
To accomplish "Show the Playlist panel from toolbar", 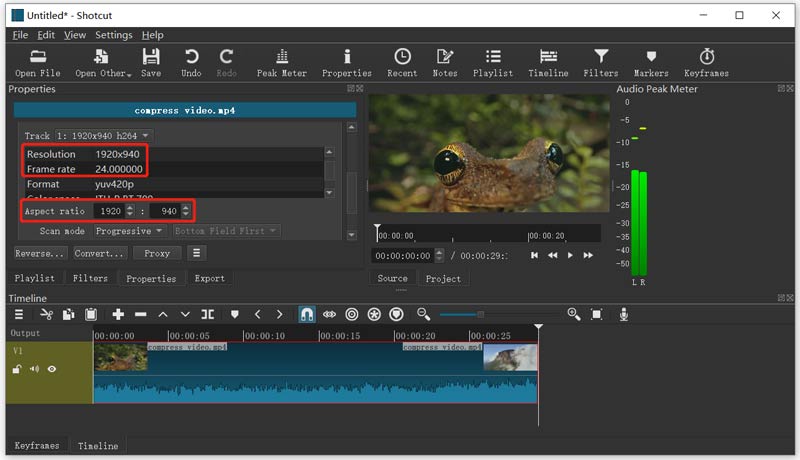I will click(x=493, y=63).
